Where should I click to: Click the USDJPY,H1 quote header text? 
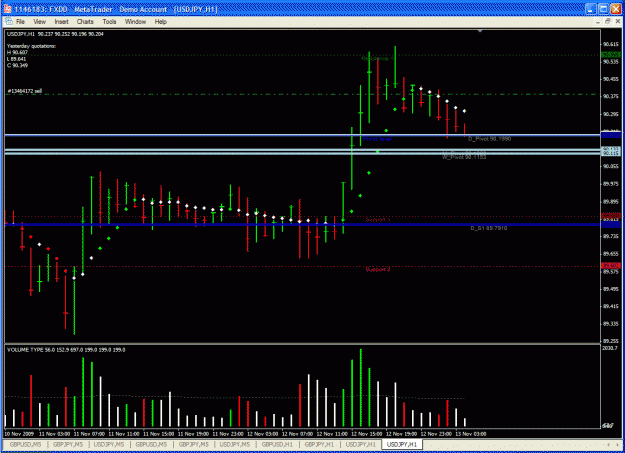click(55, 34)
